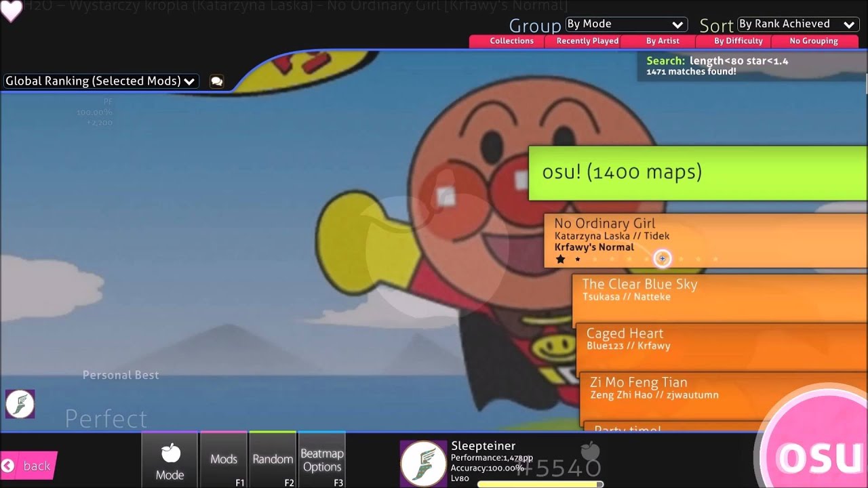
Task: Open the Global Ranking (Selected Mods) dropdown
Action: click(x=100, y=81)
